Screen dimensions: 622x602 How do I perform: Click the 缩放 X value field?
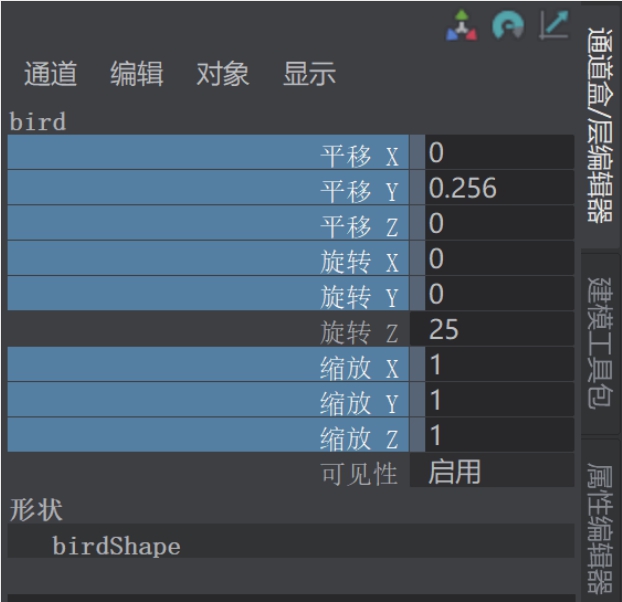coord(499,365)
